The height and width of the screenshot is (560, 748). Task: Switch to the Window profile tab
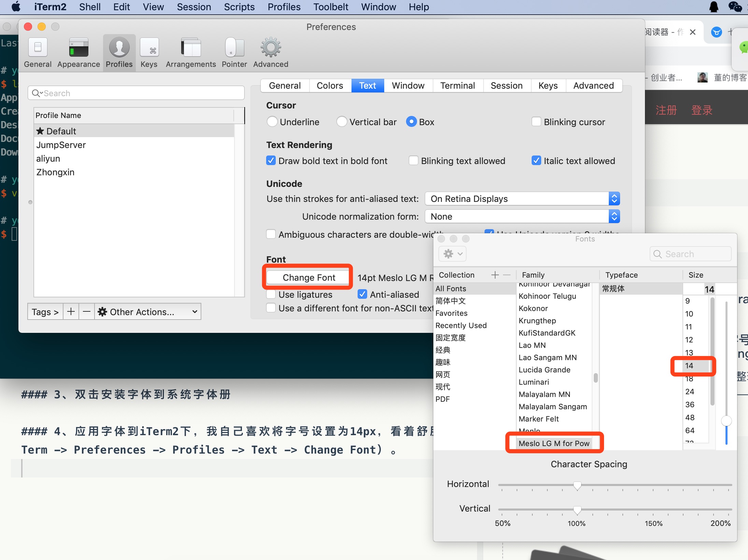click(408, 85)
